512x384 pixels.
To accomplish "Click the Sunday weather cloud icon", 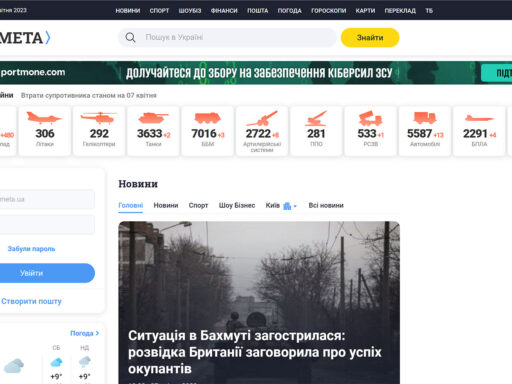I will [x=85, y=361].
